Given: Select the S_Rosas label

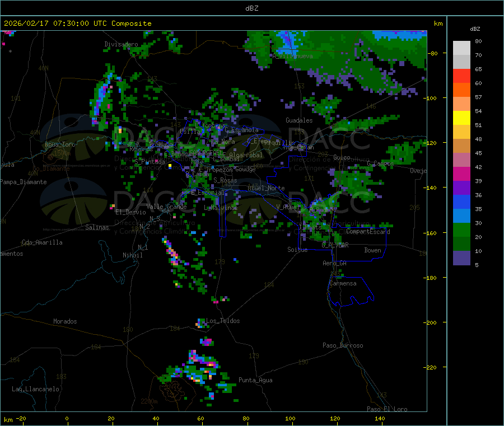Looking at the screenshot, I should [225, 181].
